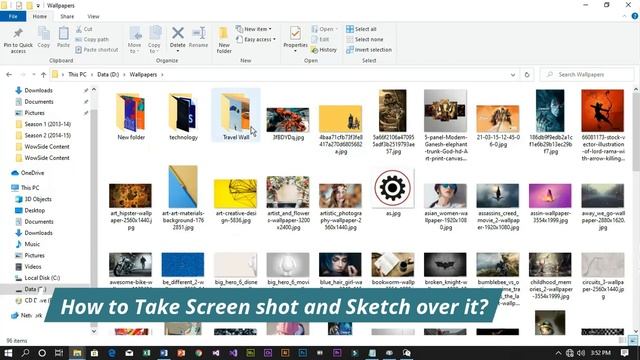Open recent locations dropdown arrow
Screen dimensions: 640x360
pyautogui.click(x=33, y=75)
